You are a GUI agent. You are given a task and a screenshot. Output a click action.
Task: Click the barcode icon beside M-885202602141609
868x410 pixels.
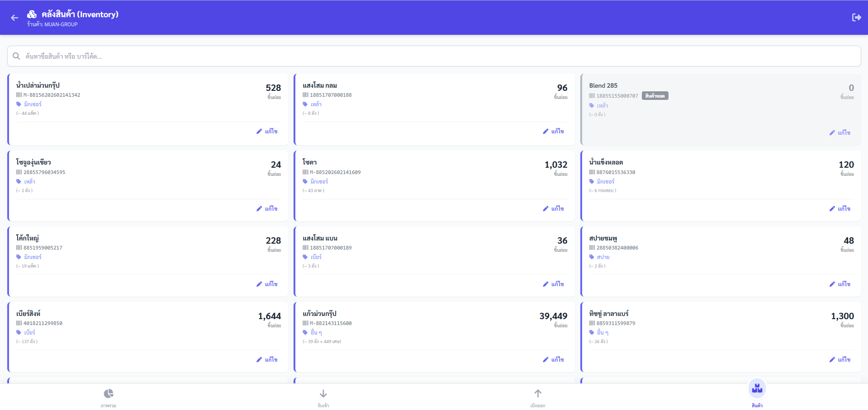[x=305, y=172]
